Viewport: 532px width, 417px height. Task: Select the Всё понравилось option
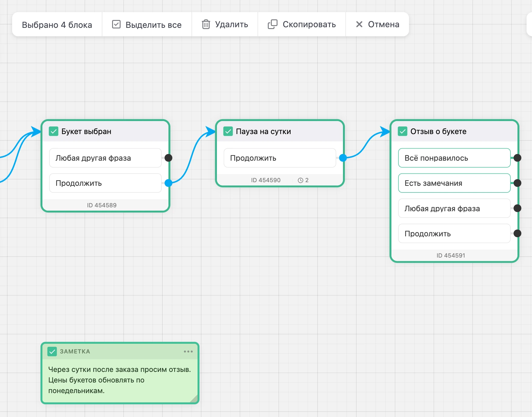[x=454, y=158]
